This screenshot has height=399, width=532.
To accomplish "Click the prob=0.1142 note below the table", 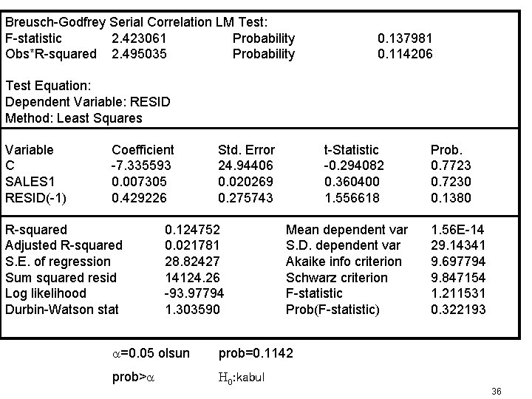I will 255,353.
